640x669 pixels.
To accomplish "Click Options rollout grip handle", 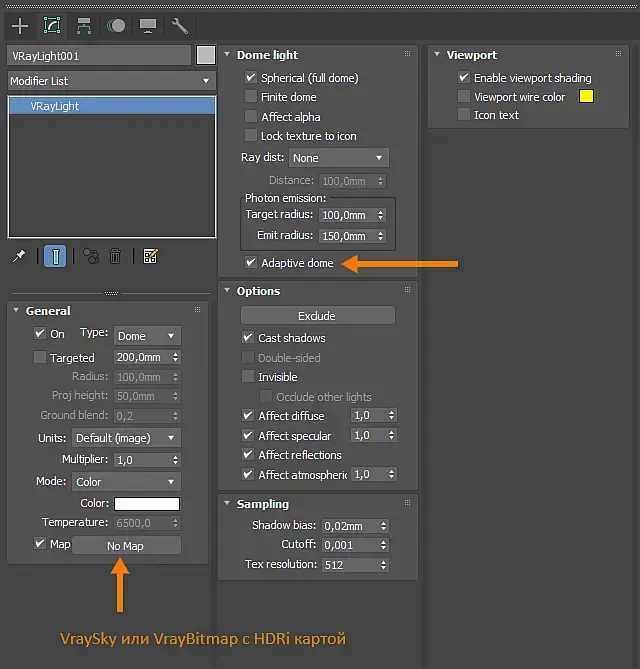I will [407, 290].
